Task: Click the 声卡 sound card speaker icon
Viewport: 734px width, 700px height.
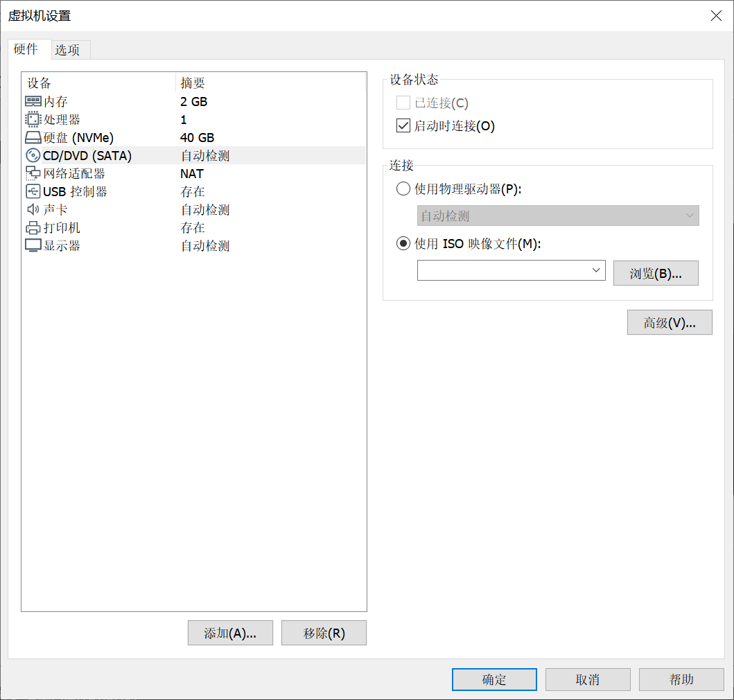Action: pos(33,209)
